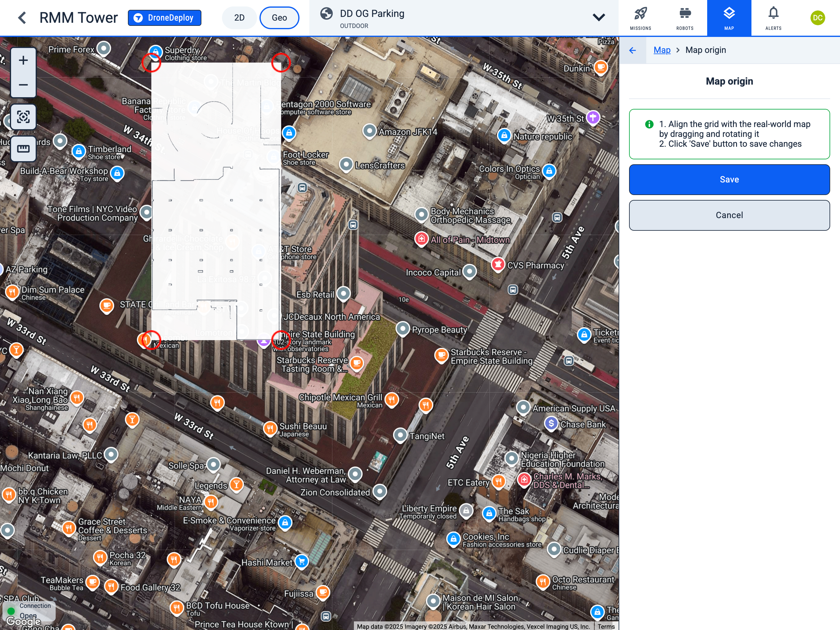
Task: Open the Map breadcrumb link
Action: (662, 50)
